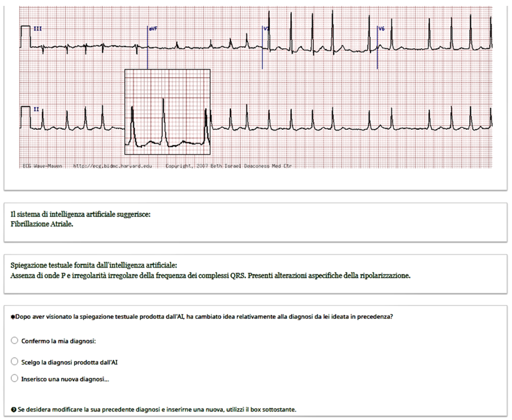Image resolution: width=512 pixels, height=420 pixels.
Task: Click the aVF lead label
Action: pos(153,29)
